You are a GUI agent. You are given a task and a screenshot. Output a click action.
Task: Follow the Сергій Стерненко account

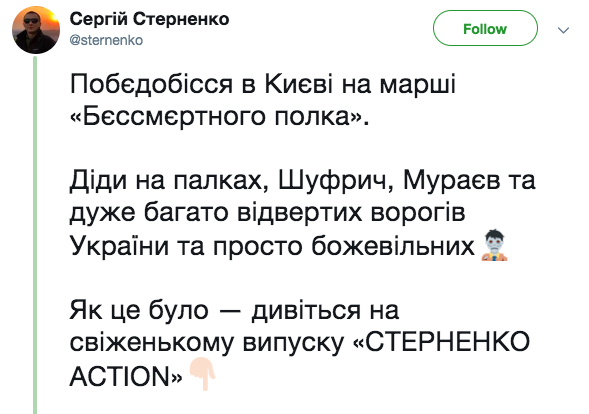[485, 28]
